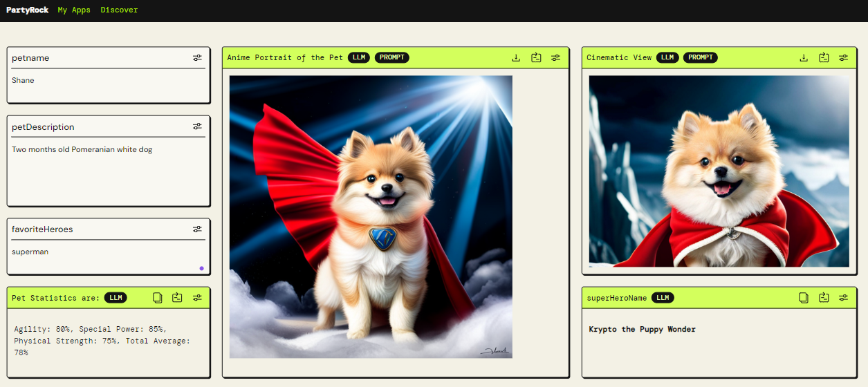This screenshot has width=868, height=387.
Task: Open the Discover page
Action: pos(119,10)
